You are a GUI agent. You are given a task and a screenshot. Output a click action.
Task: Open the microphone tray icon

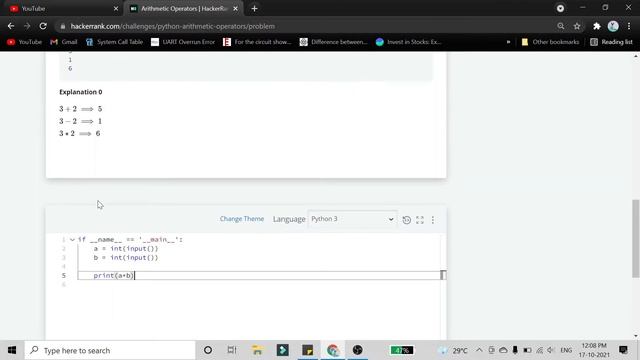click(x=515, y=350)
